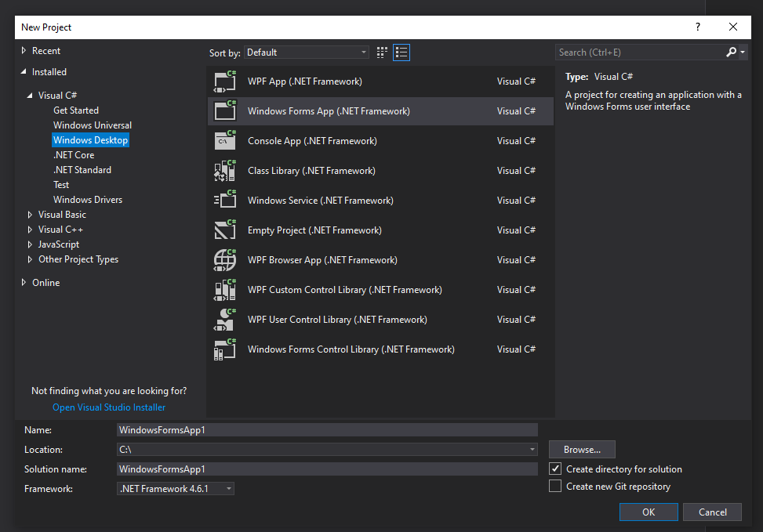Expand the JavaScript node
This screenshot has height=532, width=763.
[x=30, y=244]
